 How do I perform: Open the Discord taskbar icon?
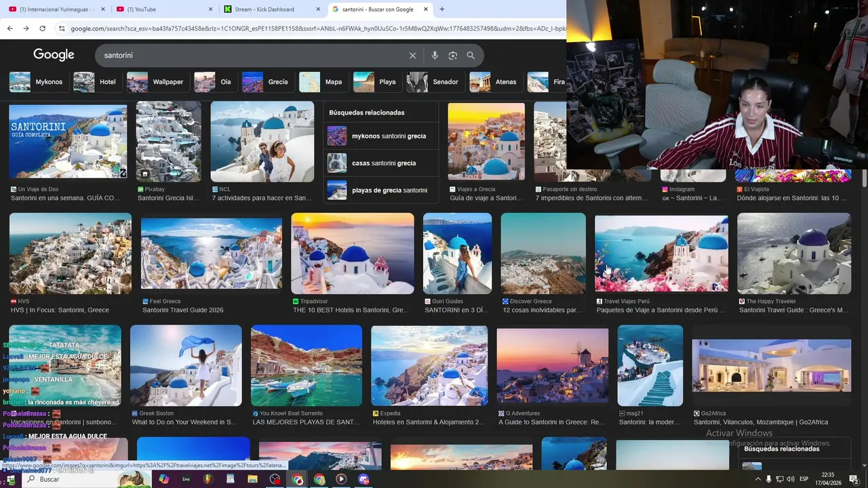pyautogui.click(x=363, y=479)
